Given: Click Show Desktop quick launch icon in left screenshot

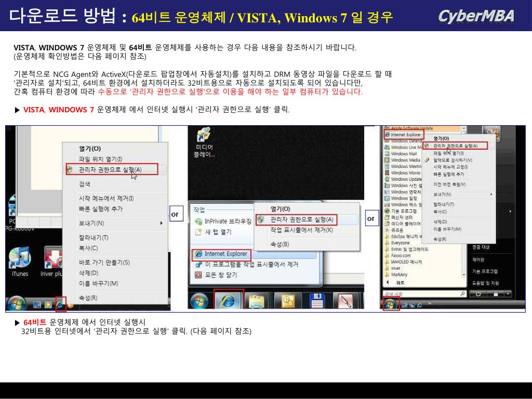Looking at the screenshot, I should coord(37,304).
